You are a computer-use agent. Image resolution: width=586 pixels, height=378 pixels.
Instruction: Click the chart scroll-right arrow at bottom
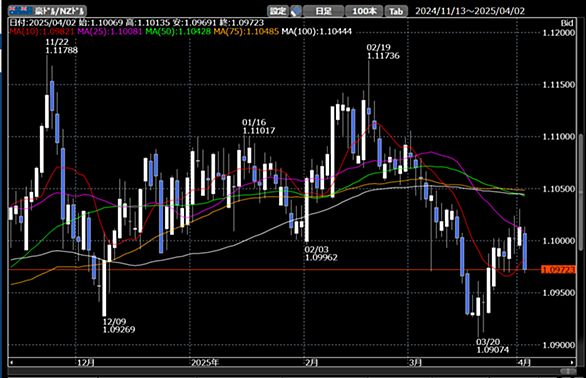click(572, 362)
